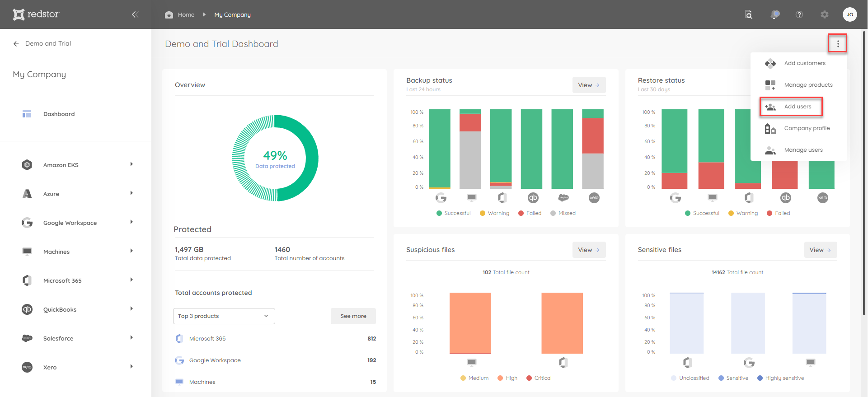Open the help question mark icon

point(799,14)
